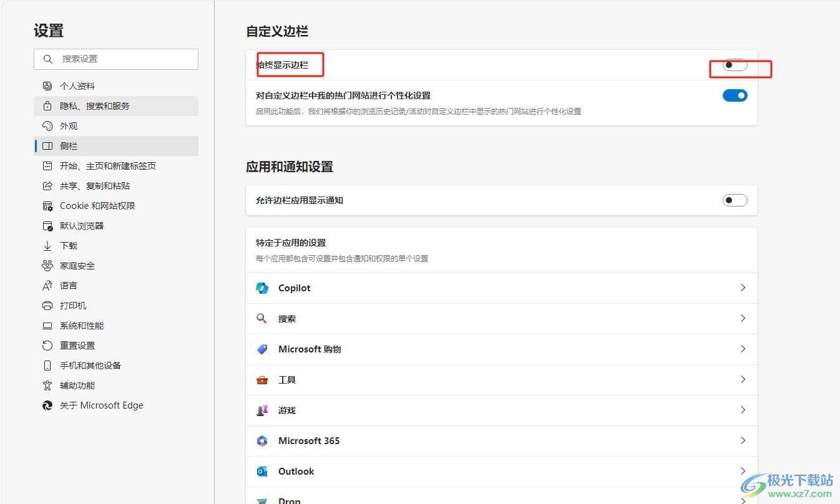Click the 应用和通知设置 heading
Image resolution: width=840 pixels, height=504 pixels.
pos(290,167)
